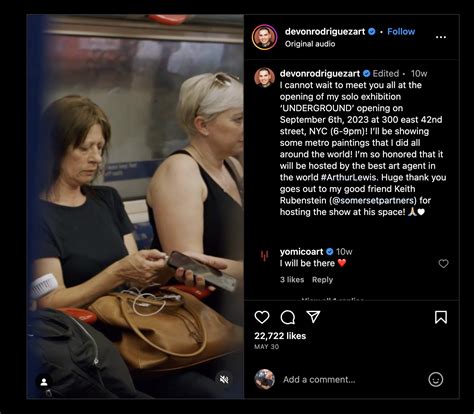Viewport: 474px width, 414px height.
Task: Open the comment bubble icon
Action: [x=288, y=317]
